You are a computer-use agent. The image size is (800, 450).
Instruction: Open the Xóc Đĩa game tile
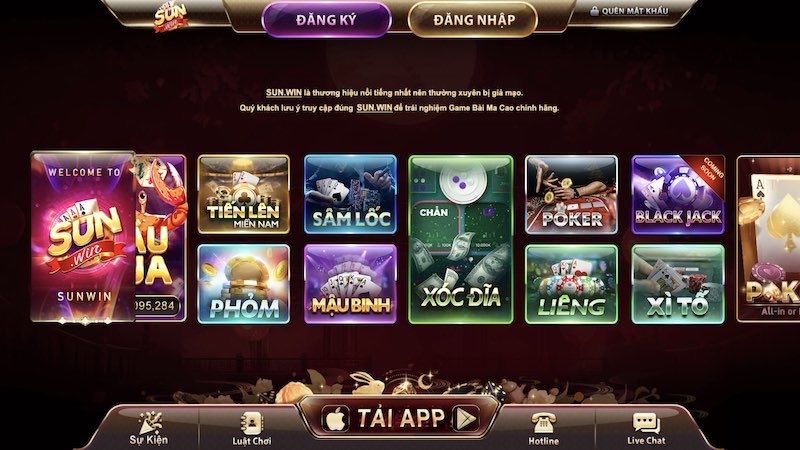coord(461,239)
